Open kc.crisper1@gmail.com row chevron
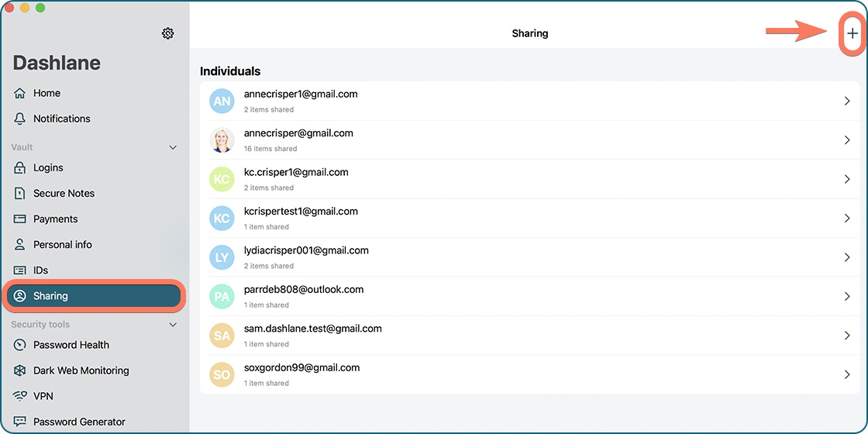 point(847,179)
